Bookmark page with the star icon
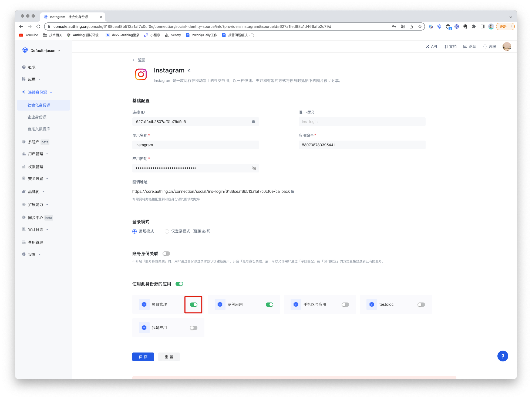 pos(420,26)
